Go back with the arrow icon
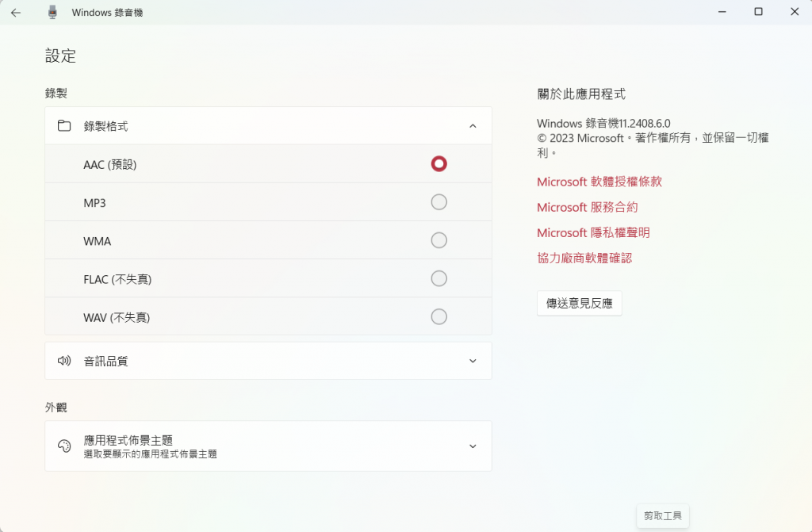 tap(16, 13)
